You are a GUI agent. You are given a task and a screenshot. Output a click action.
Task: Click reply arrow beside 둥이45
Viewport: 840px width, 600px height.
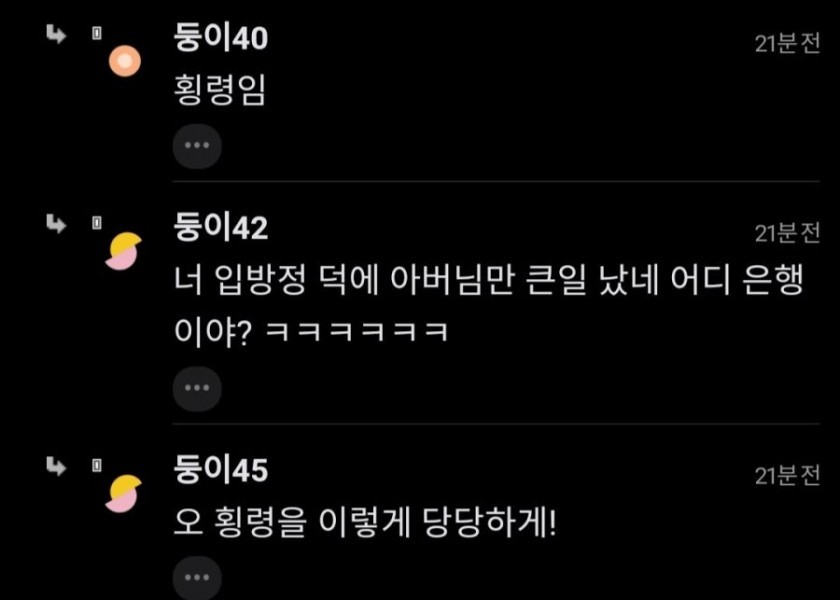pyautogui.click(x=56, y=466)
